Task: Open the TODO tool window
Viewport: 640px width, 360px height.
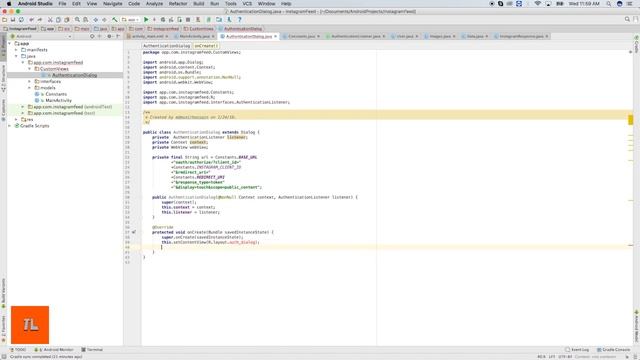Action: 18,350
